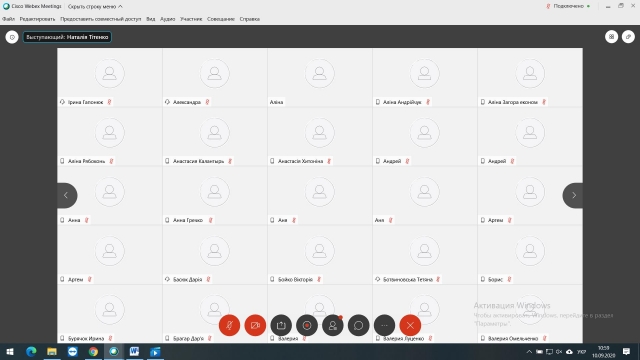Image resolution: width=640 pixels, height=360 pixels.
Task: Select Аліна Андрійчук participant tile
Action: [x=424, y=78]
